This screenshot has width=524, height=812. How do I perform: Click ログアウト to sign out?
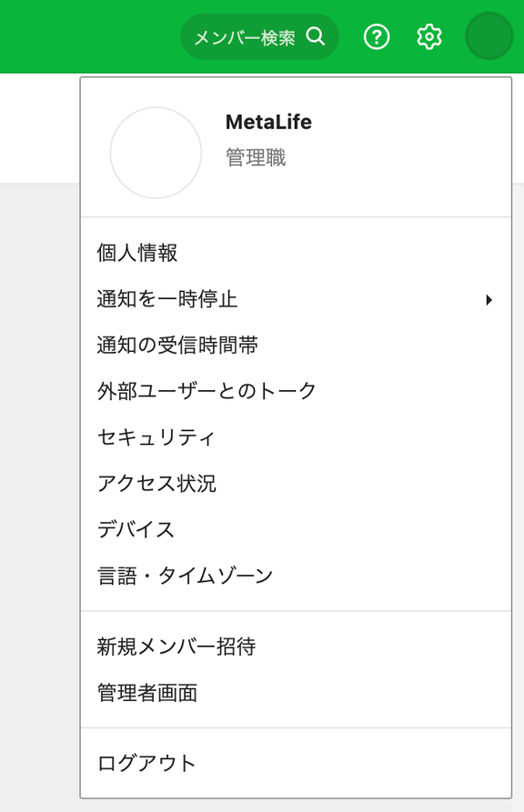tap(296, 763)
